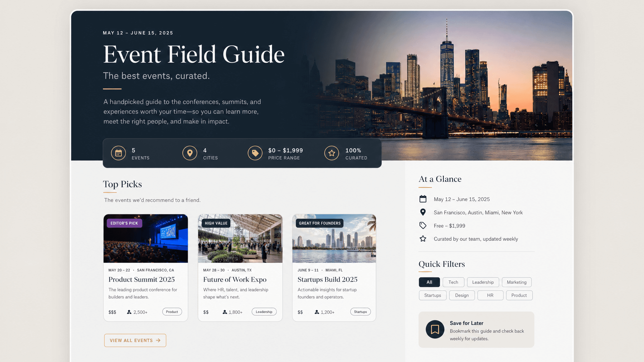Open the Future of Work Expo atrium photo
The height and width of the screenshot is (362, 644).
tap(240, 239)
